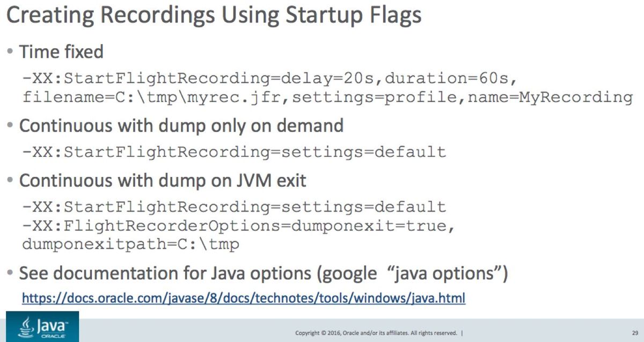The image size is (644, 342).
Task: Click the bullet dot before 'Continuous with dump on JVM'
Action: [x=11, y=181]
